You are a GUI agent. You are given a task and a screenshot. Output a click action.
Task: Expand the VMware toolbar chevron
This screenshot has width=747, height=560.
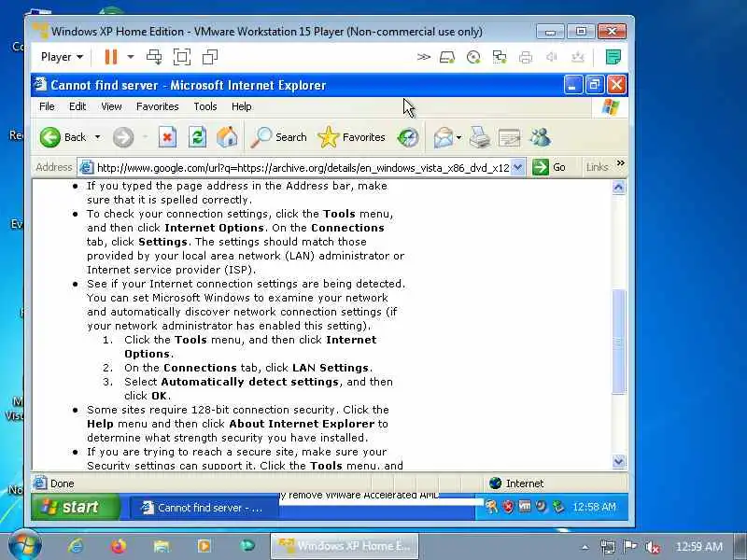pyautogui.click(x=424, y=57)
